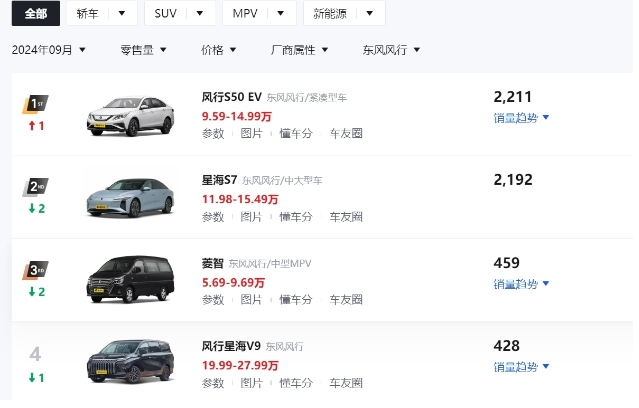Open the 风行星海V9 car image
639x408 pixels.
(x=130, y=362)
